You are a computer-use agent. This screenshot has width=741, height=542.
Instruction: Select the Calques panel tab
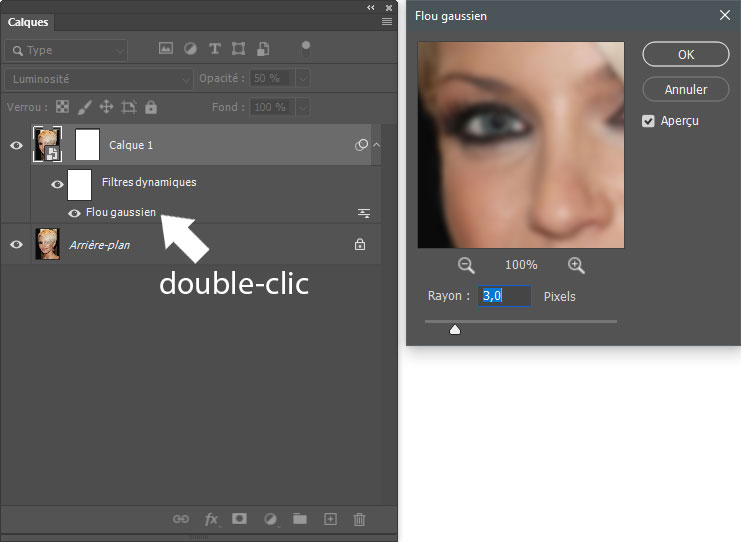28,22
